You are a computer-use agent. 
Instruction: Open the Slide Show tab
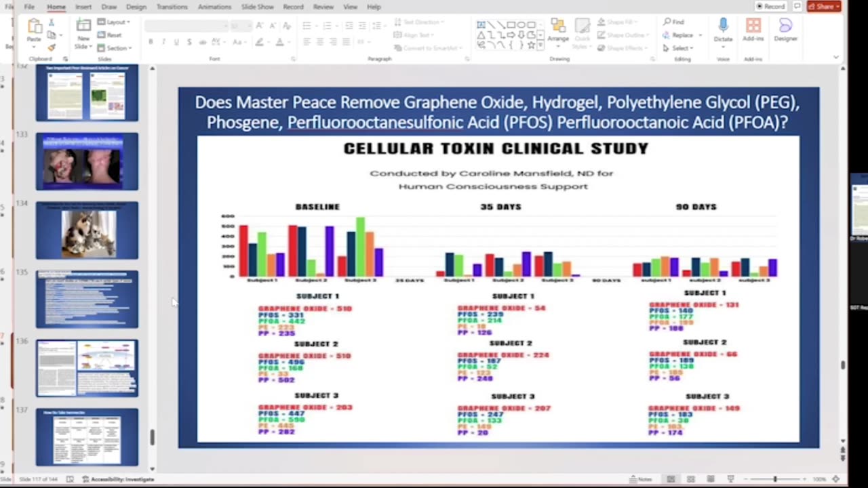tap(257, 7)
